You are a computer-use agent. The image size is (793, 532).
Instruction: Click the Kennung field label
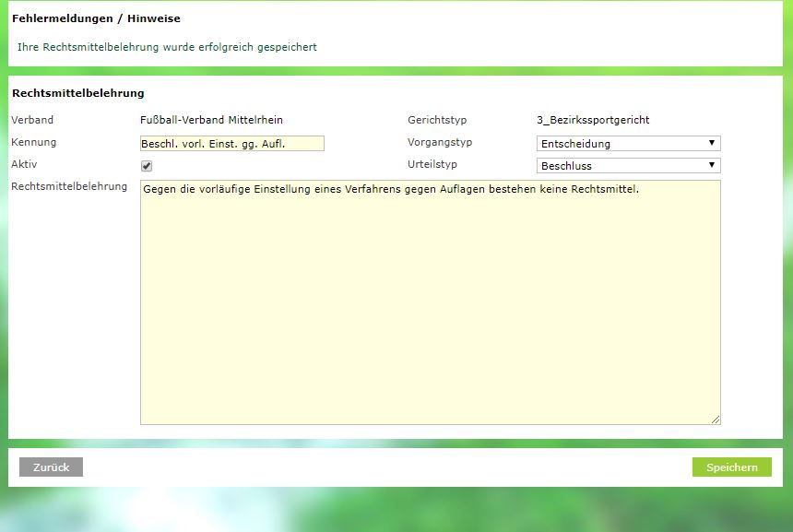click(x=33, y=142)
